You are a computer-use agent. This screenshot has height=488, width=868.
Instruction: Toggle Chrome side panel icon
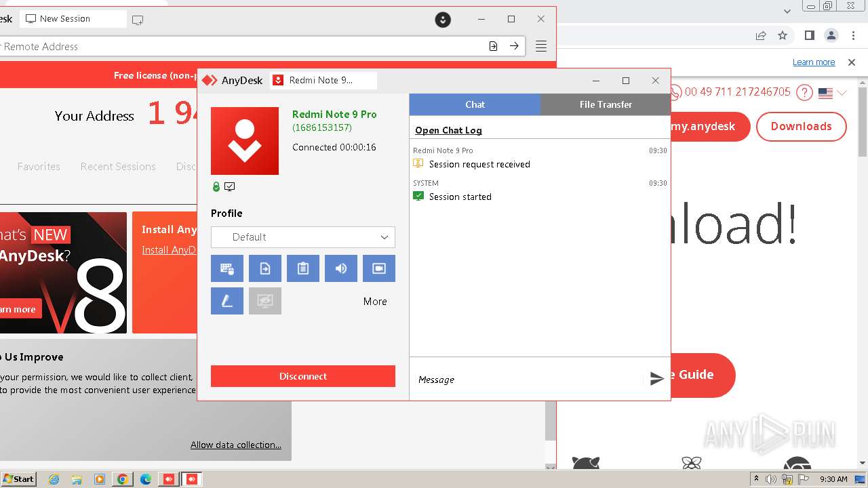coord(809,35)
